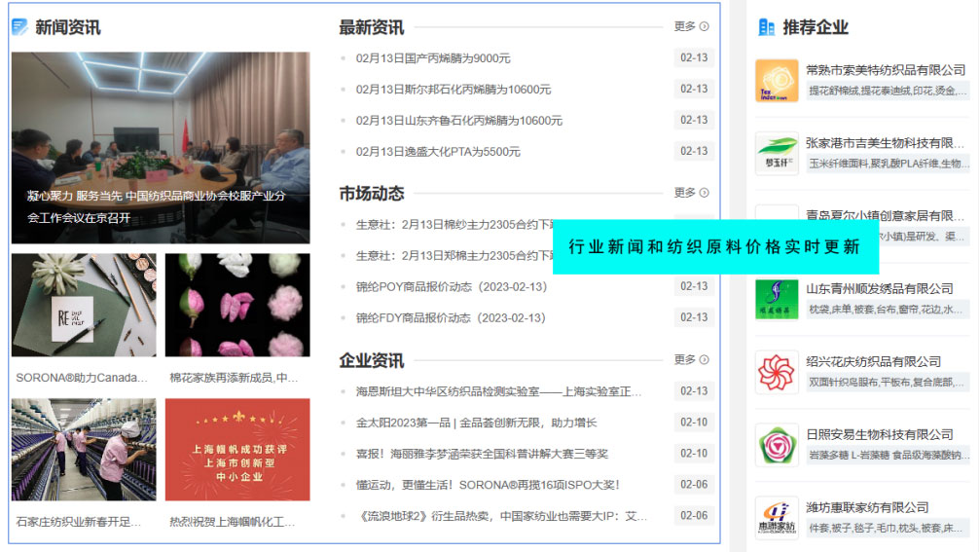
Task: Open 锦纶POY商品报价动态 article
Action: 452,287
